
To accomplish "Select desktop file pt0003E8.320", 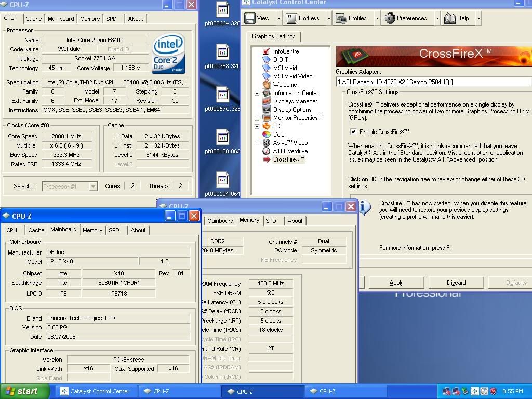I will [x=222, y=56].
